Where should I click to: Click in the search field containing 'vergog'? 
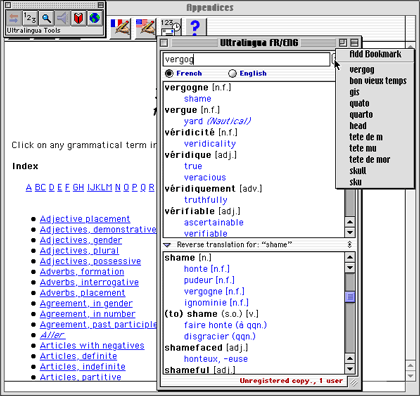coord(246,60)
